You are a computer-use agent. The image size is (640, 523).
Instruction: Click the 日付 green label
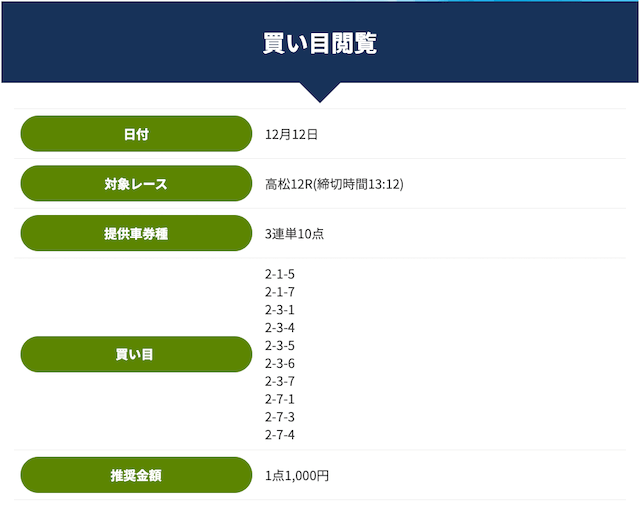(136, 134)
